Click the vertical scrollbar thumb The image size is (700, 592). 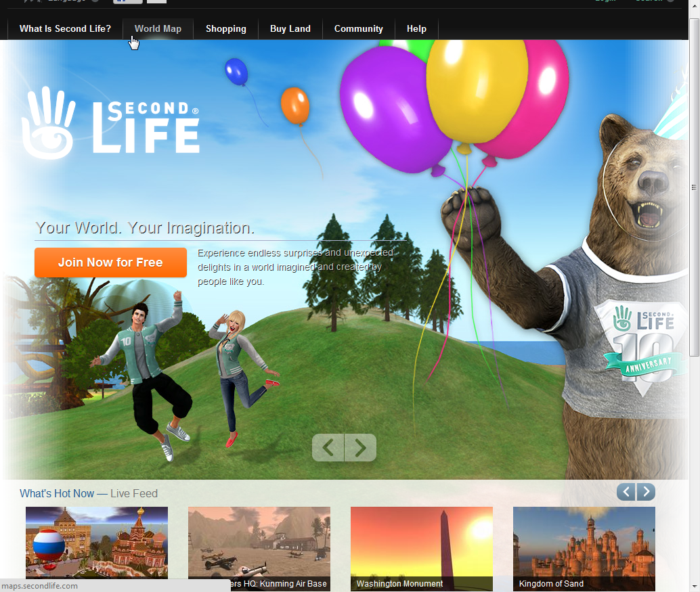pyautogui.click(x=694, y=187)
